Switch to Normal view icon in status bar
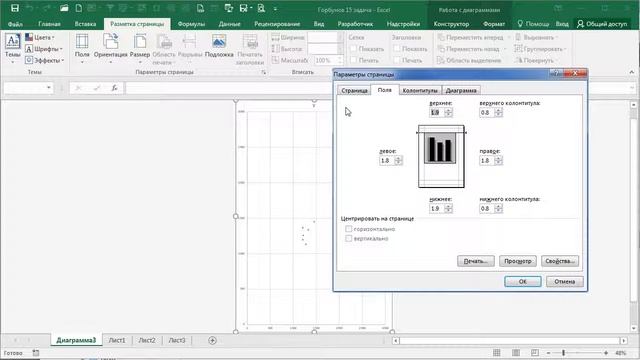Image resolution: width=640 pixels, height=360 pixels. [496, 353]
